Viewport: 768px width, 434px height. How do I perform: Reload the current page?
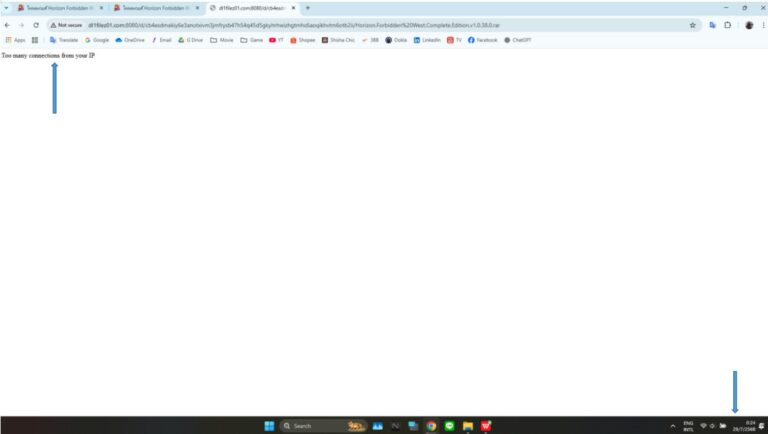click(36, 25)
